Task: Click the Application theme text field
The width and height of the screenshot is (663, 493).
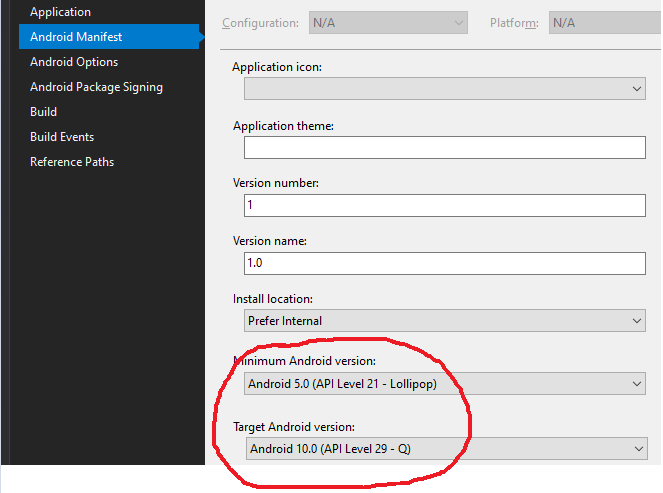Action: (445, 148)
